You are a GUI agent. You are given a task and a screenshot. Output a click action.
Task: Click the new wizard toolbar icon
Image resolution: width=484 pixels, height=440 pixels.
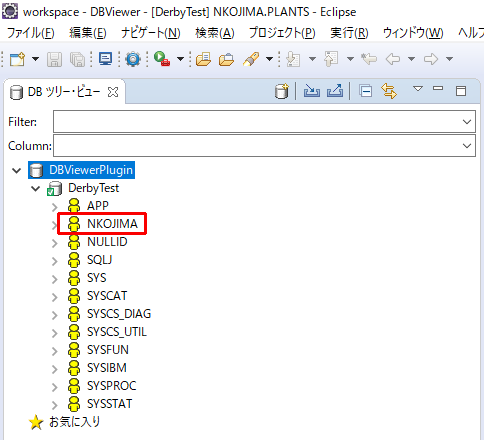[17, 59]
